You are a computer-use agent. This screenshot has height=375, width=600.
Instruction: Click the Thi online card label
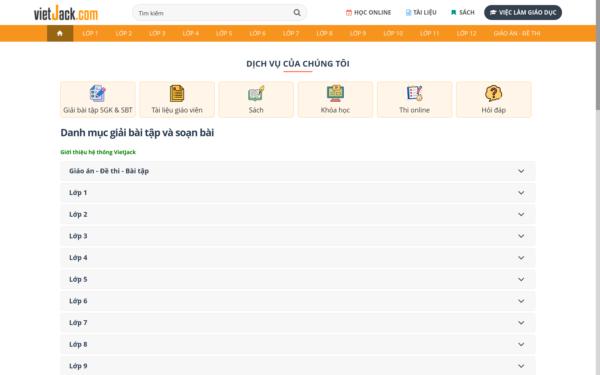click(414, 110)
